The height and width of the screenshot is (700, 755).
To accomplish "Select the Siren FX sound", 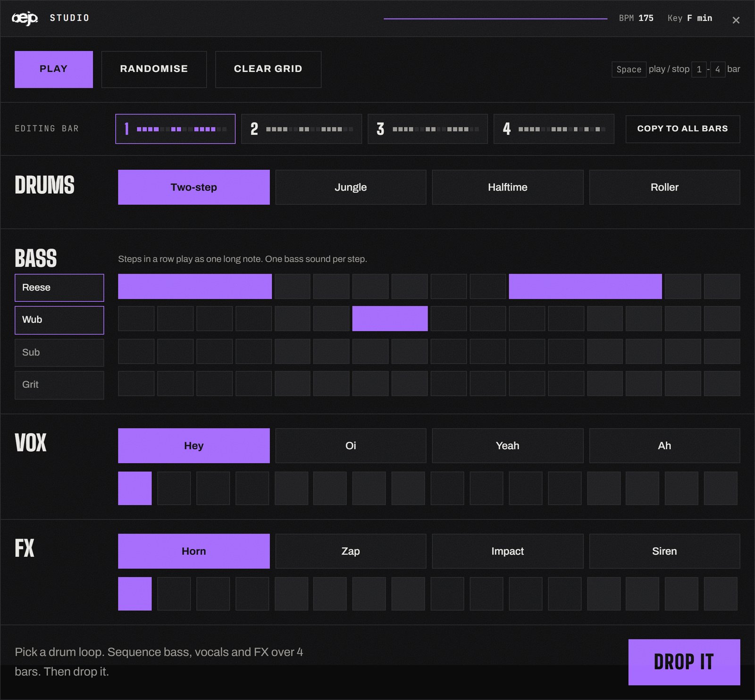I will coord(664,551).
